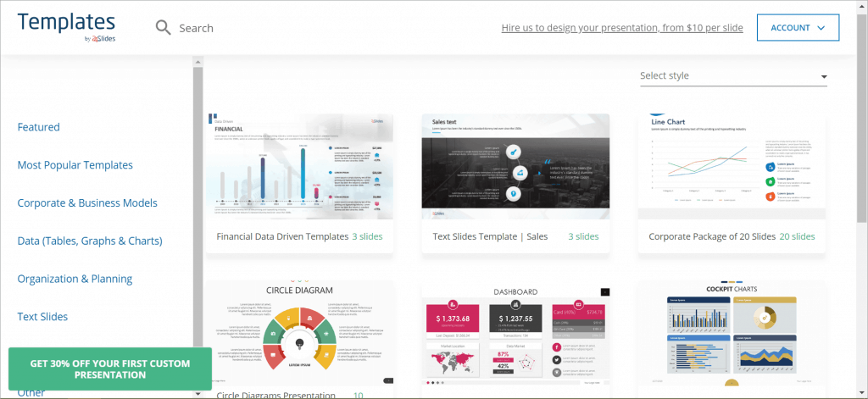Open the Templates by 24Slides logo
The height and width of the screenshot is (399, 868).
click(x=66, y=27)
